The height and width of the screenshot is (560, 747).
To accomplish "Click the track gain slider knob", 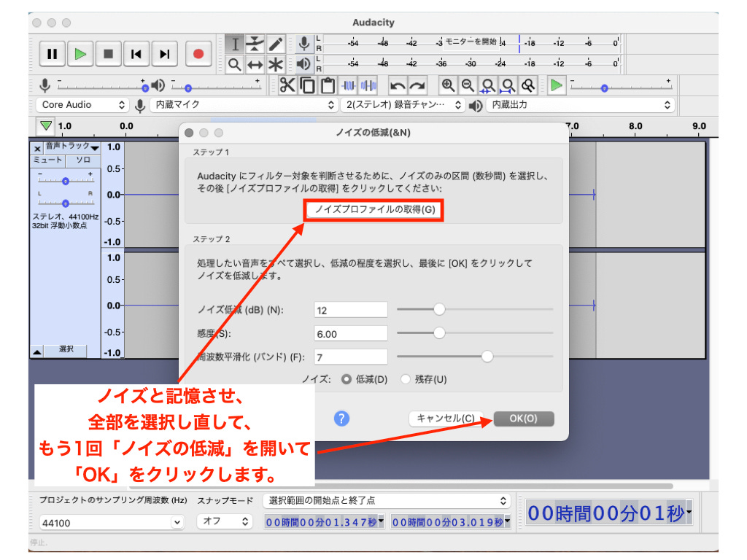I will point(66,181).
